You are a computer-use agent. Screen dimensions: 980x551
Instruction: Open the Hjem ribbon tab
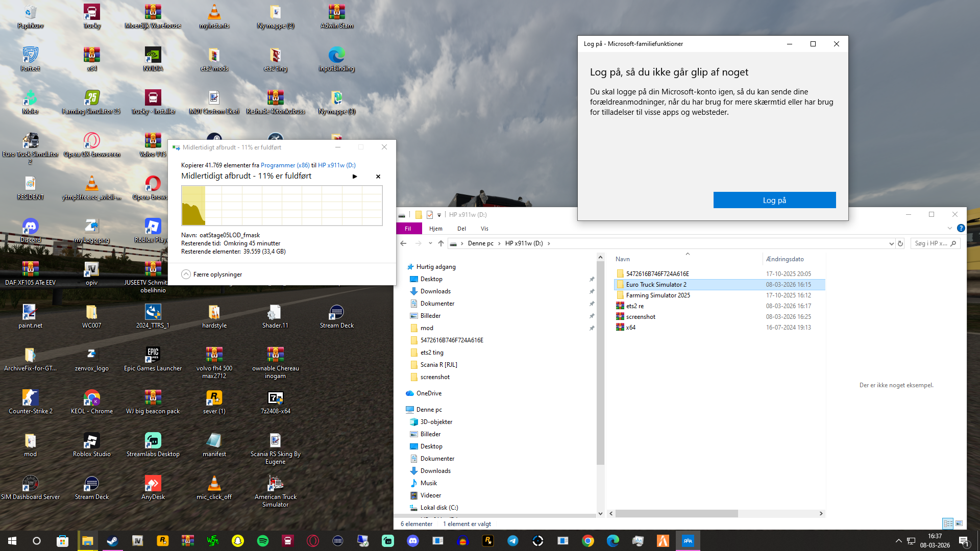435,229
